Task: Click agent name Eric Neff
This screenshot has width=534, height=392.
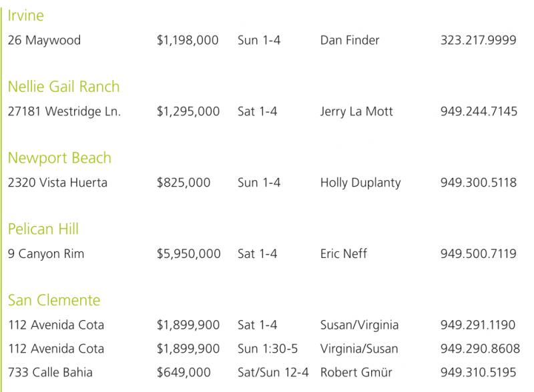Action: click(x=344, y=254)
